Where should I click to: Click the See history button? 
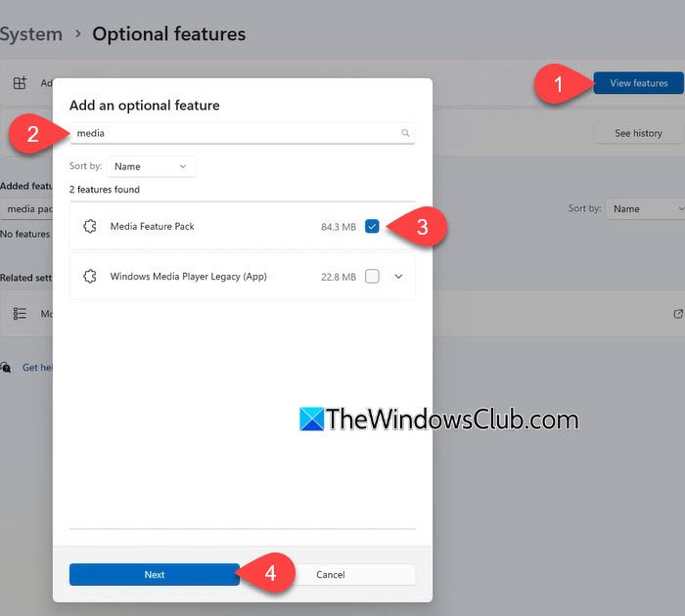[x=638, y=133]
